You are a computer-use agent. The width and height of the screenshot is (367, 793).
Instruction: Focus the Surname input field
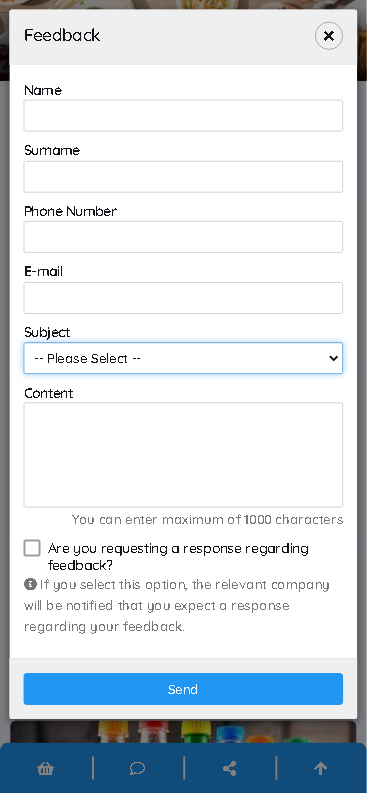pos(183,177)
